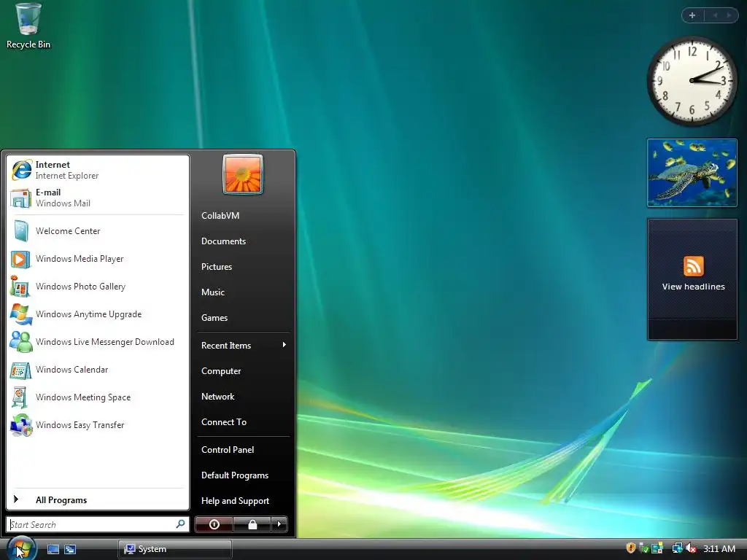
Task: Switch to the System taskbar window
Action: [x=175, y=549]
